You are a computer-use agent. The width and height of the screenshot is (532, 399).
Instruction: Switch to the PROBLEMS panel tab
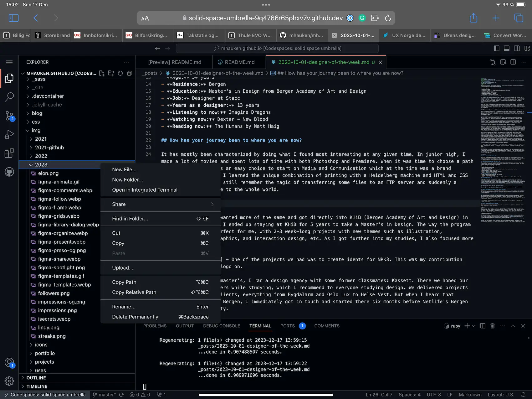[x=155, y=326]
